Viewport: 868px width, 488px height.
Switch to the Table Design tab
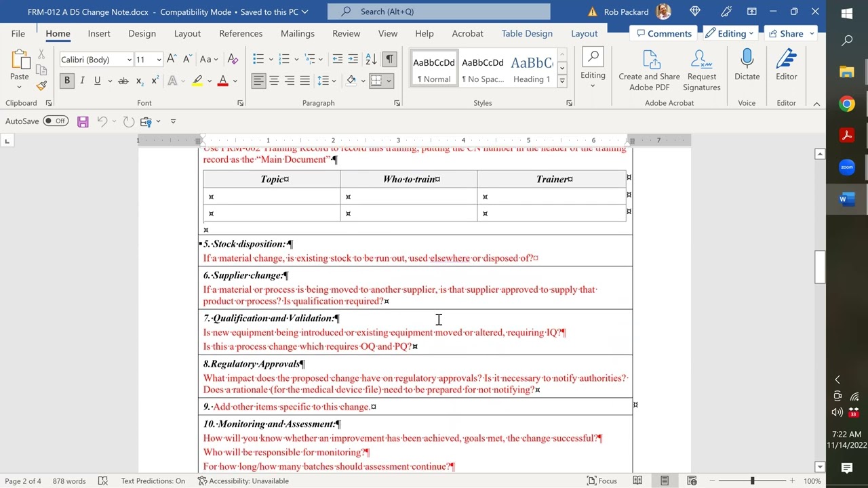pyautogui.click(x=527, y=33)
